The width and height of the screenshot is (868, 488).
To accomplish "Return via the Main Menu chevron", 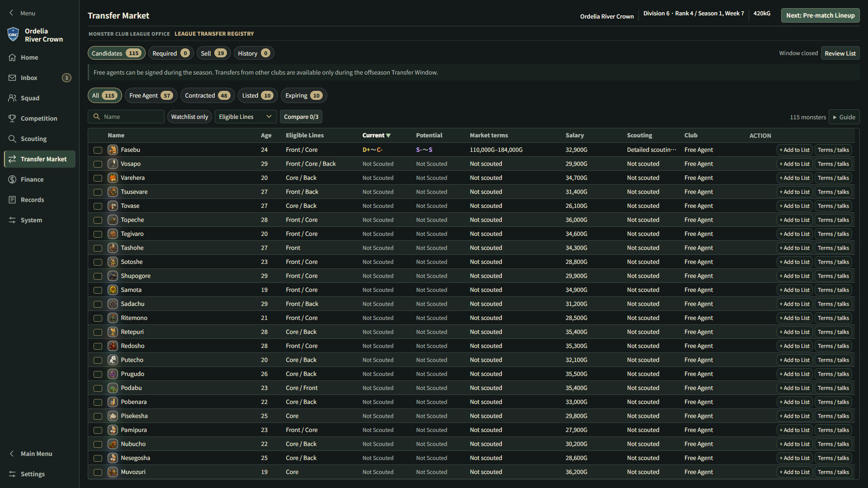I will (12, 454).
